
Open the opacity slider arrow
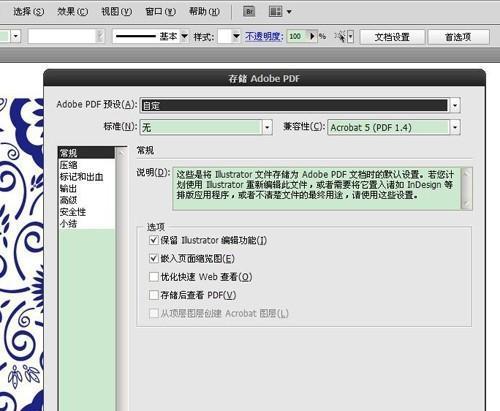312,36
